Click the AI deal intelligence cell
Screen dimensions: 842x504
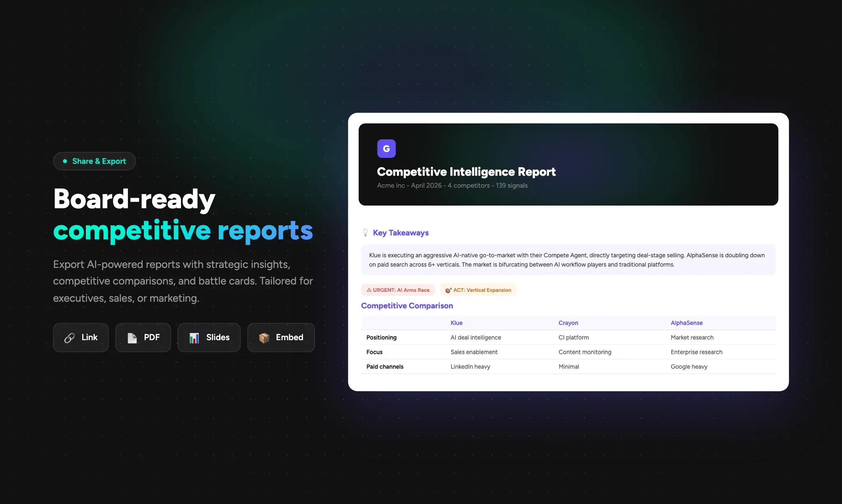[x=476, y=338]
